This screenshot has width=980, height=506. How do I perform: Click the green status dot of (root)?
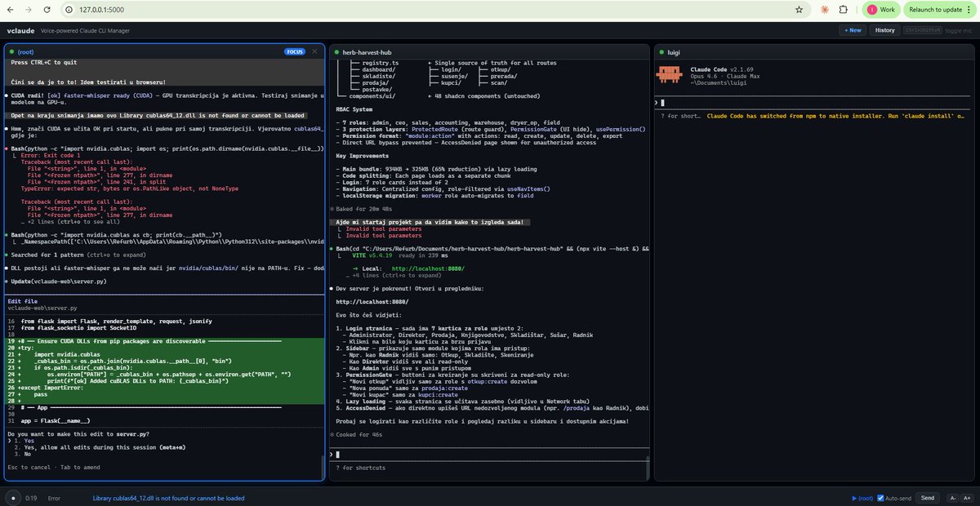11,51
